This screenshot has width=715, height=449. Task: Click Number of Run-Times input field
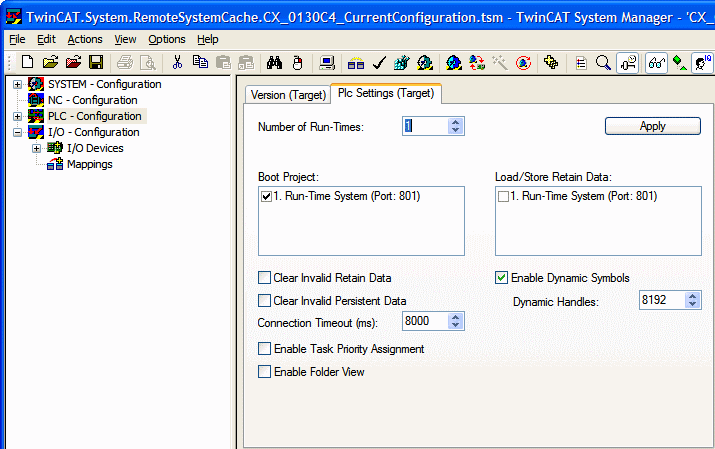pos(425,126)
